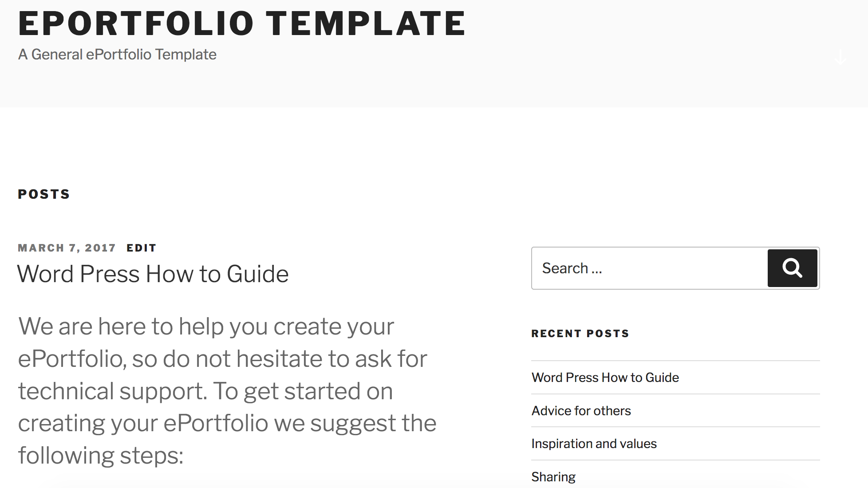Open "Advice for others" in Recent Posts
The width and height of the screenshot is (868, 488).
click(581, 411)
